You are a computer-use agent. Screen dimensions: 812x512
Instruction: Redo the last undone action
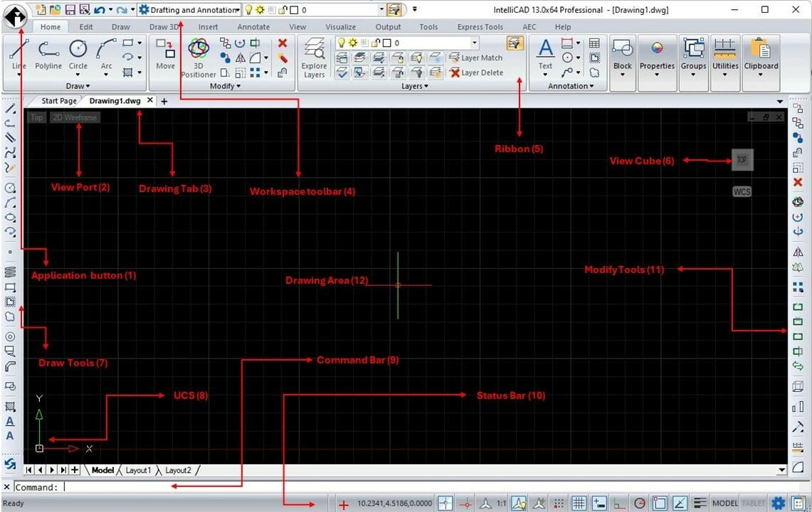point(122,10)
